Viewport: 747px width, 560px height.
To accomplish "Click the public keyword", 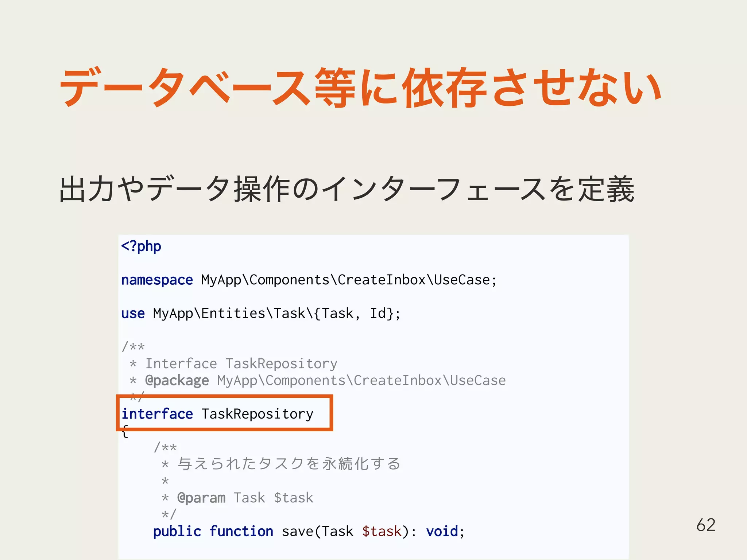I will point(177,532).
